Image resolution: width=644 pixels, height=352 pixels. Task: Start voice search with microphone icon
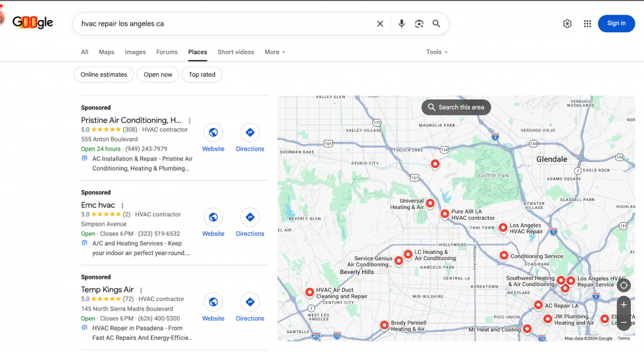(401, 24)
